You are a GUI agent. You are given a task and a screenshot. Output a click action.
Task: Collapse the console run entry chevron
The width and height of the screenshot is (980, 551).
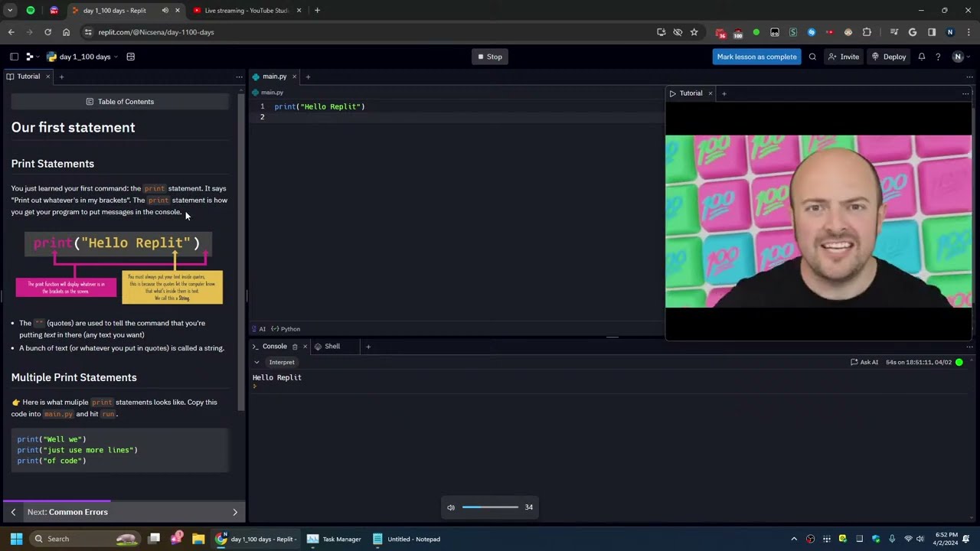click(256, 362)
